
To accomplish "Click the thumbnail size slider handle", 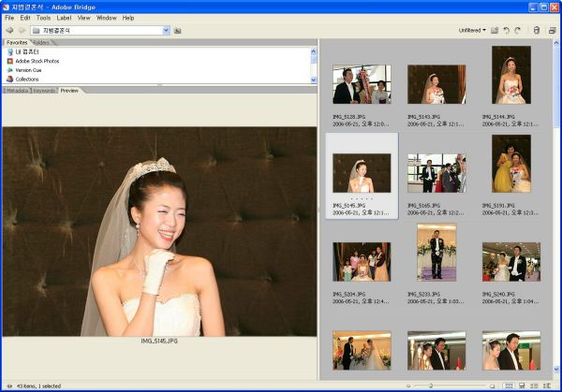I will pyautogui.click(x=431, y=385).
